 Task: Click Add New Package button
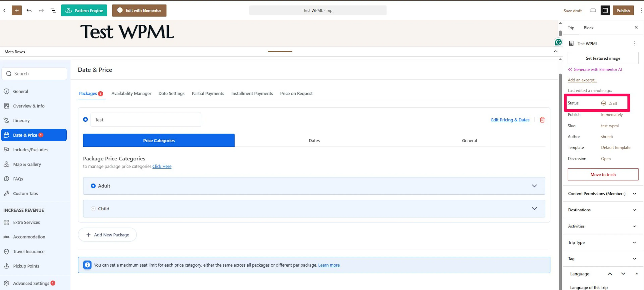click(x=107, y=235)
